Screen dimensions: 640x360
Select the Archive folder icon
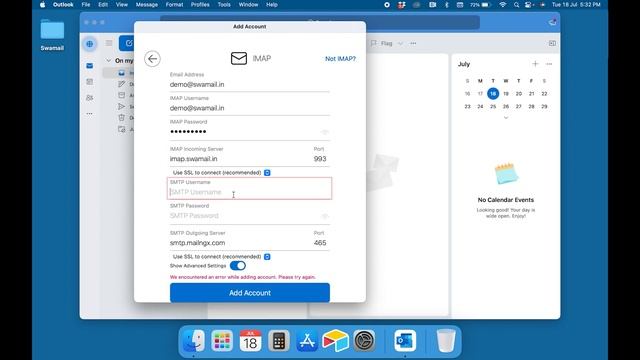coord(122,95)
